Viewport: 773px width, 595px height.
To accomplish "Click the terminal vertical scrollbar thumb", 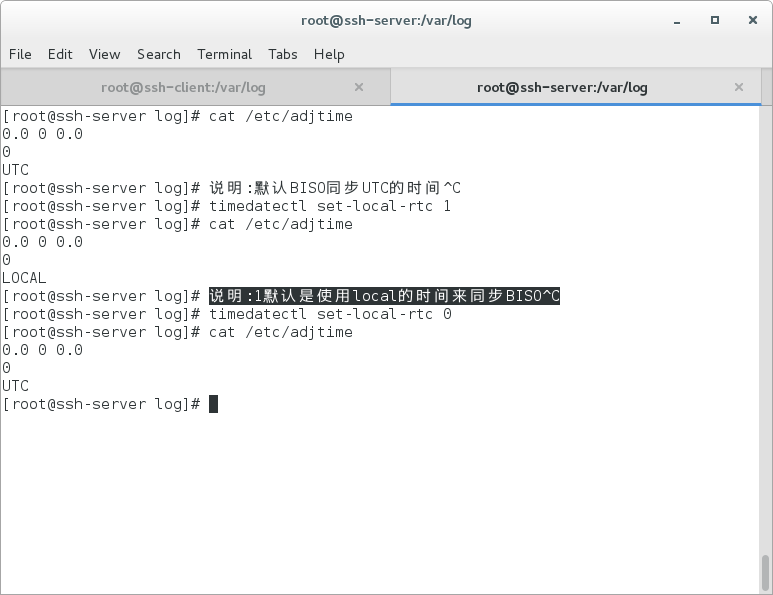I will coord(765,572).
